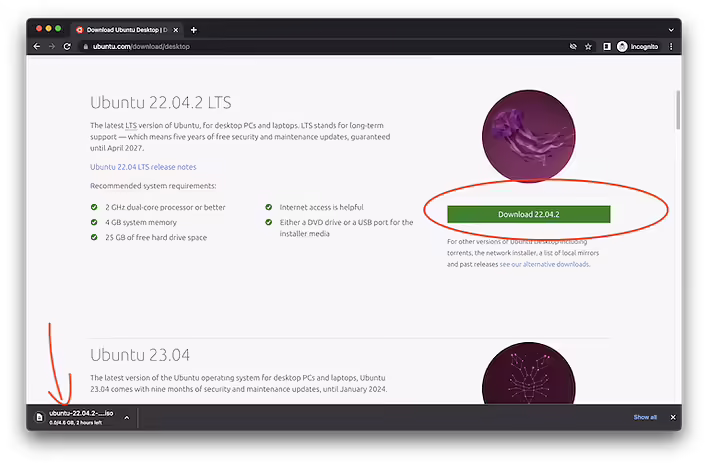Toggle the browser side panel icon
The width and height of the screenshot is (708, 466).
coord(607,47)
